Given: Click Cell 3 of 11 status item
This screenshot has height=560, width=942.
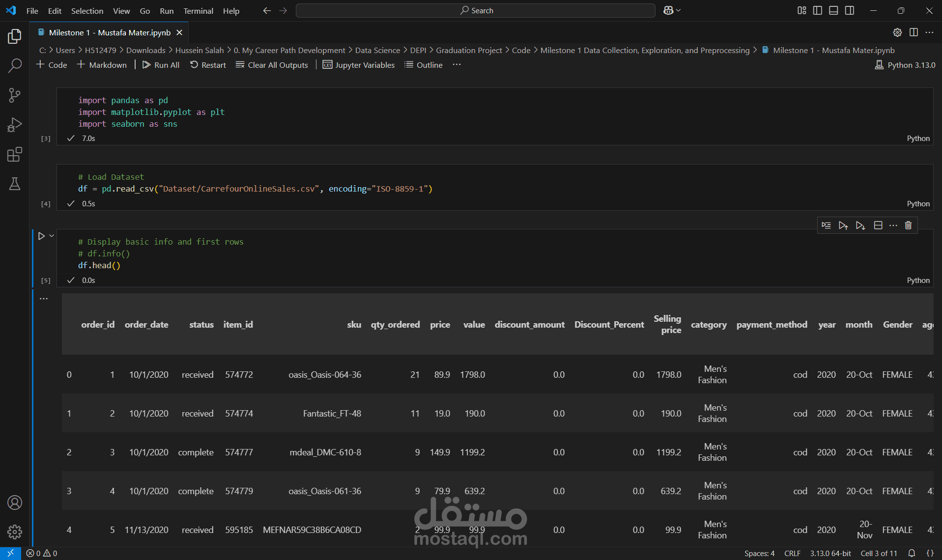Looking at the screenshot, I should pyautogui.click(x=879, y=553).
